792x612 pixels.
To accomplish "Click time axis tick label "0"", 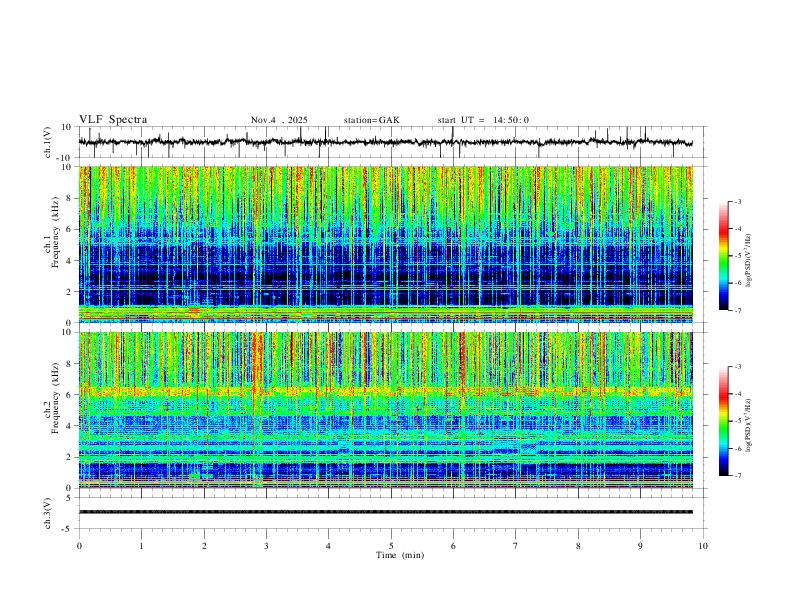I will (x=79, y=546).
